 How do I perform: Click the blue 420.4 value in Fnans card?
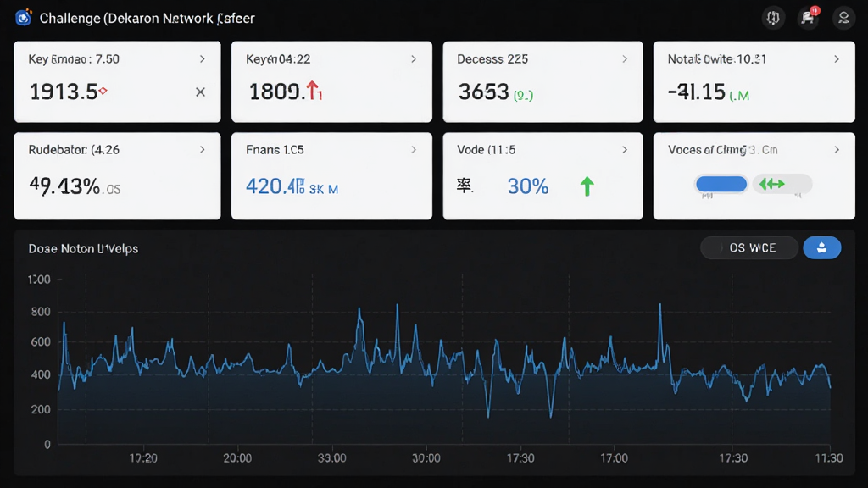tap(275, 186)
